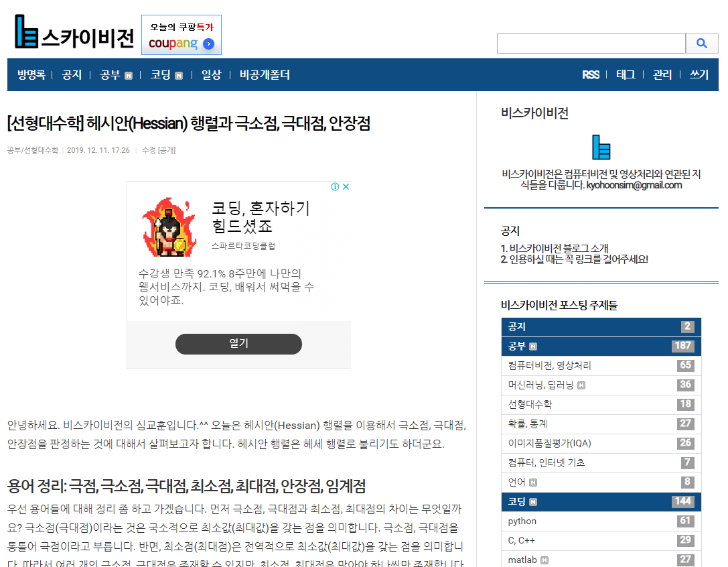Viewport: 728px width, 567px height.
Task: Click the blue arrow on the Coupang banner
Action: 209,44
